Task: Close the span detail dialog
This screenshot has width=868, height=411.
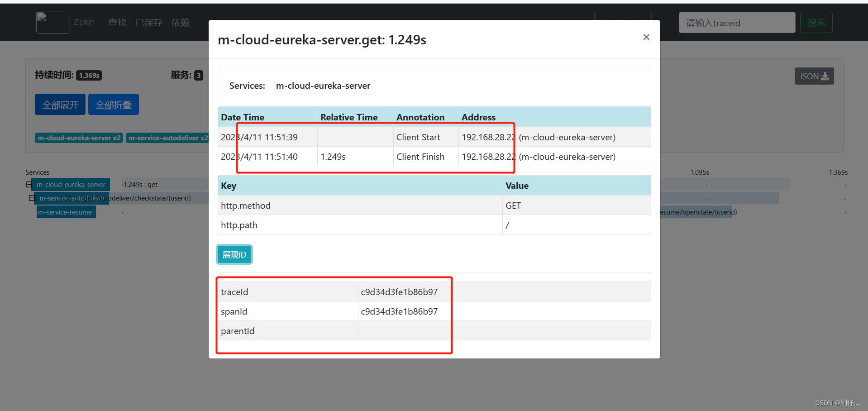Action: pyautogui.click(x=646, y=37)
